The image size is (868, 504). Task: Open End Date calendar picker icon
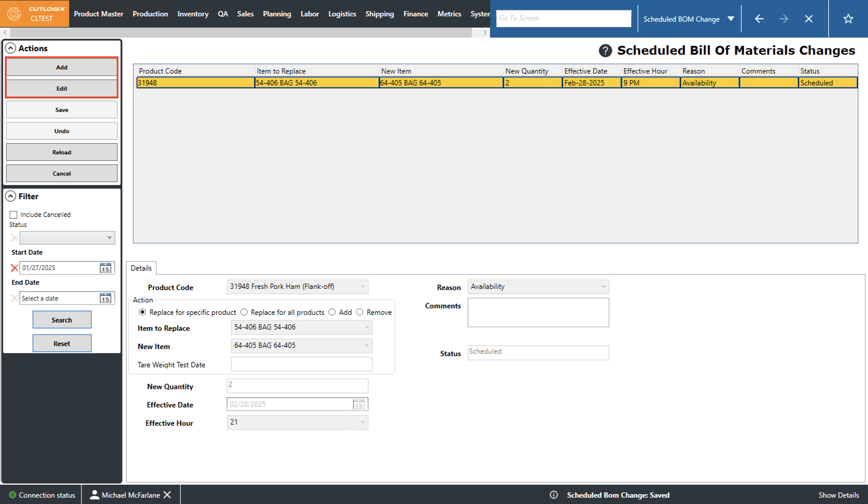105,298
